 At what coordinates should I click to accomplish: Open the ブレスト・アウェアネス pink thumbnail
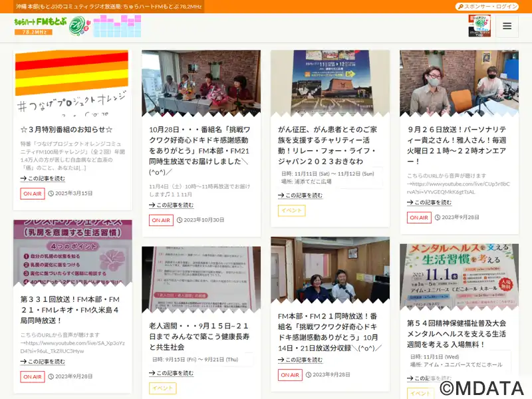pyautogui.click(x=72, y=253)
